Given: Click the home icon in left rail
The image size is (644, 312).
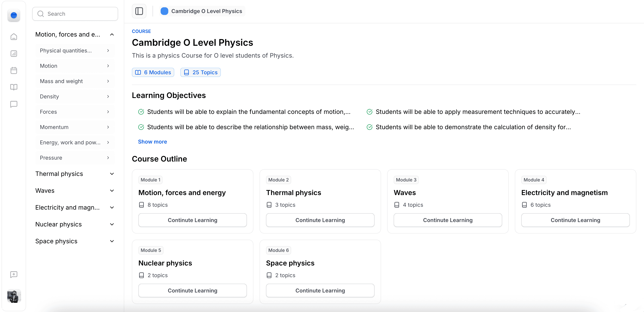Looking at the screenshot, I should 14,37.
